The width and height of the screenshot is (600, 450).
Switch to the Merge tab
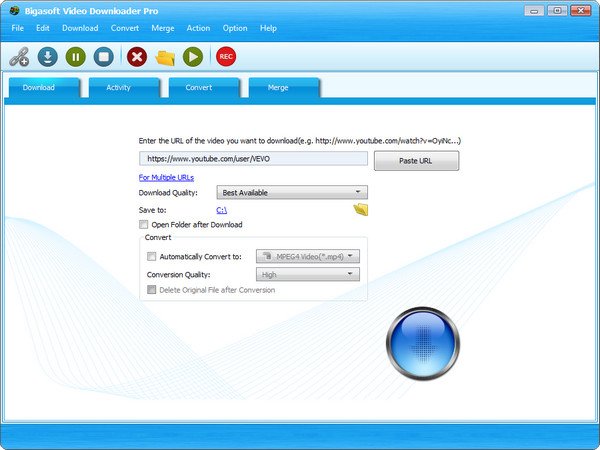click(284, 88)
